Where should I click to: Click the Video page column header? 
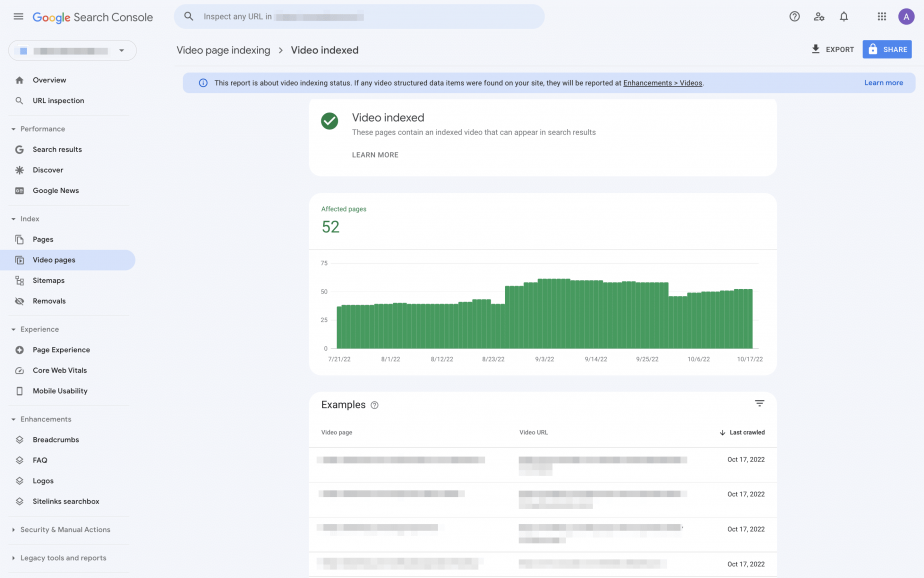click(x=336, y=432)
